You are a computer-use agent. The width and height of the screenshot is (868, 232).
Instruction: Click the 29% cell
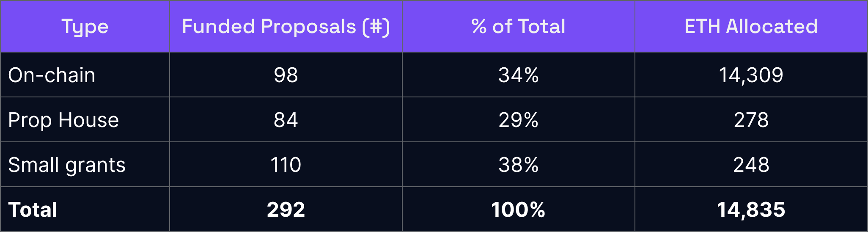coord(519,120)
